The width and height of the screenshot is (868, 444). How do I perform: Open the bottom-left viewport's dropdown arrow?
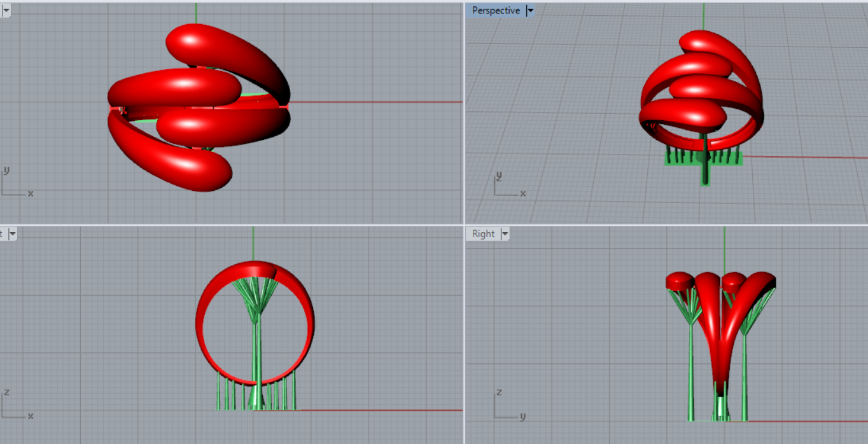(11, 234)
